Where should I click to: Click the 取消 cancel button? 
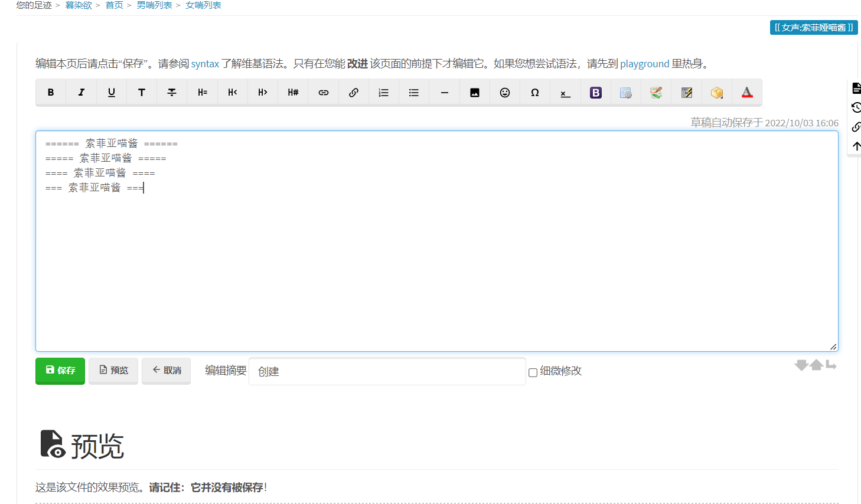pos(166,371)
